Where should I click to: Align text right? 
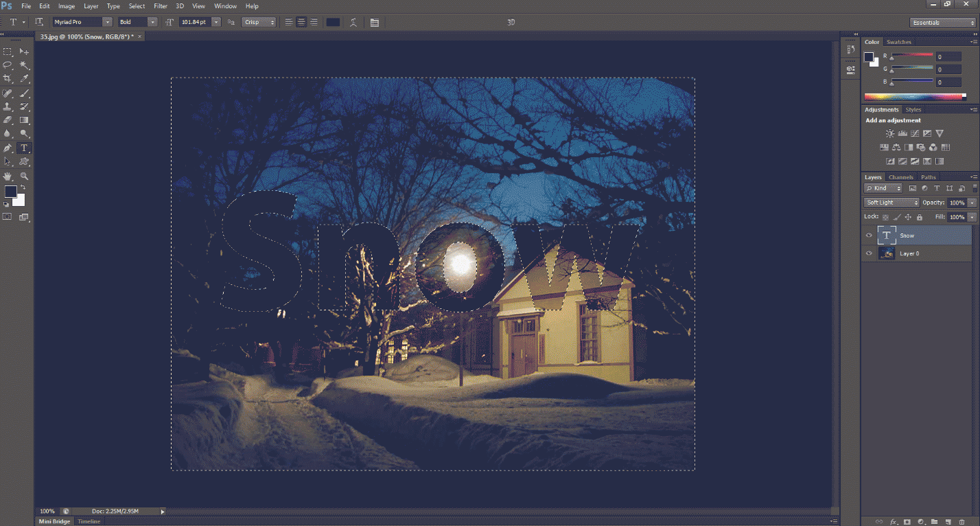[314, 22]
